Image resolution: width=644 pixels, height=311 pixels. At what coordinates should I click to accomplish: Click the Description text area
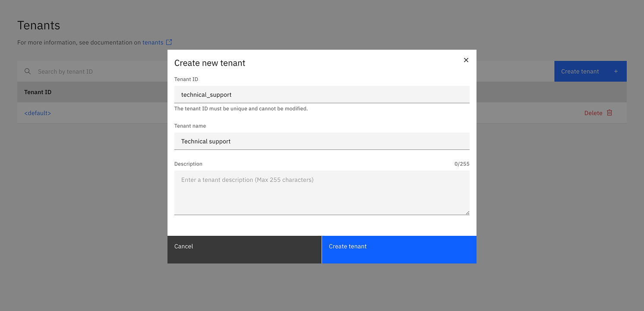click(x=322, y=193)
